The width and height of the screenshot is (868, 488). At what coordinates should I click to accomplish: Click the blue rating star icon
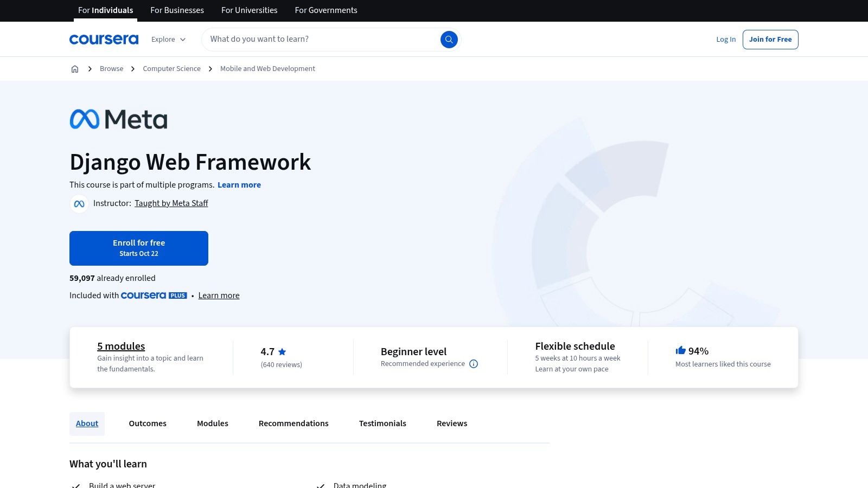(282, 352)
